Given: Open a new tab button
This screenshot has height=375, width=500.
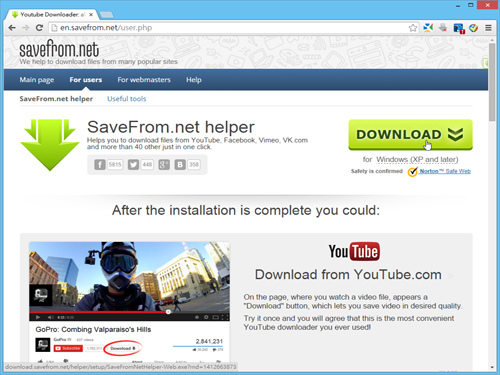Looking at the screenshot, I should tap(107, 15).
